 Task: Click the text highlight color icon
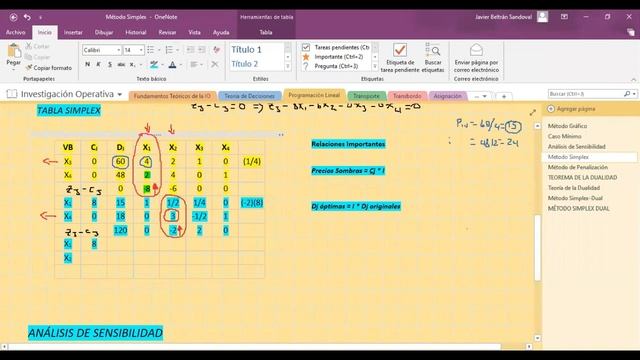154,64
